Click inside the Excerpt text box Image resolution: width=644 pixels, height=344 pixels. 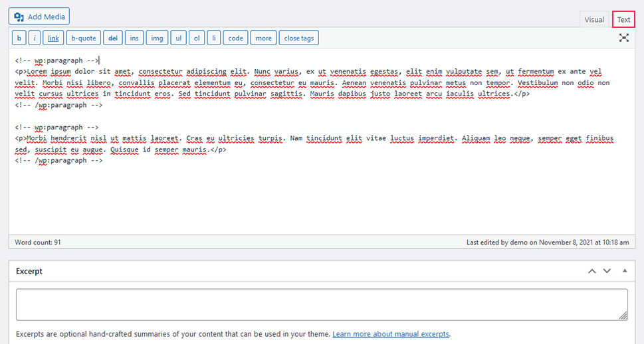point(322,305)
